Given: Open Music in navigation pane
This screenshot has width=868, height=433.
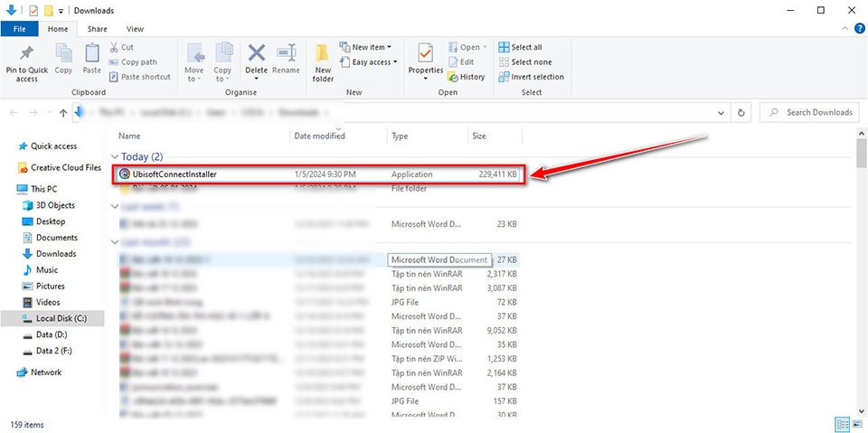Looking at the screenshot, I should tap(40, 269).
